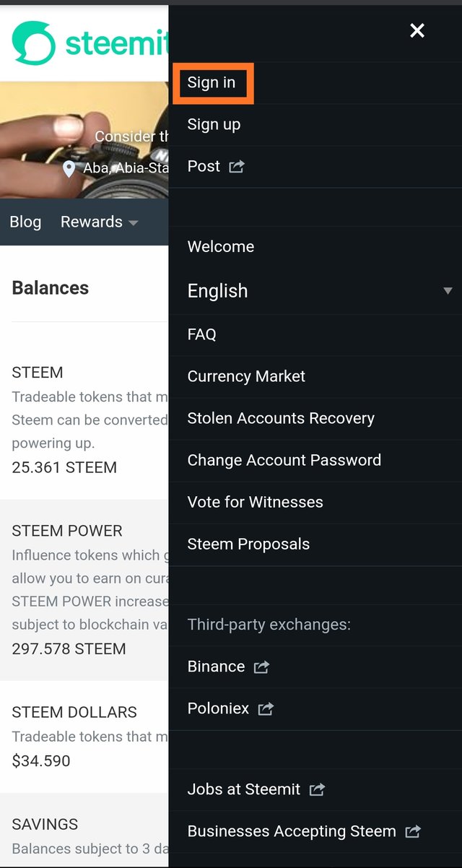Go to Currency Market
This screenshot has width=462, height=868.
click(x=246, y=376)
